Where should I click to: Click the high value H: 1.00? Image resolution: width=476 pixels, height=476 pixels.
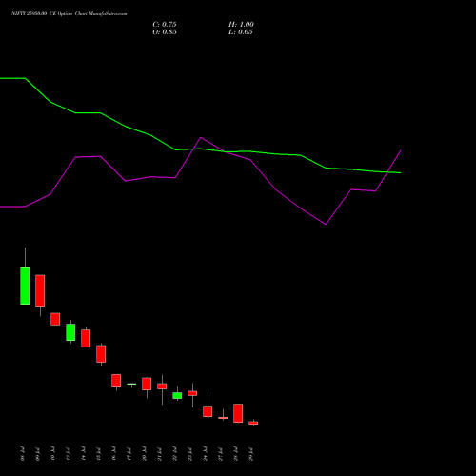[241, 25]
